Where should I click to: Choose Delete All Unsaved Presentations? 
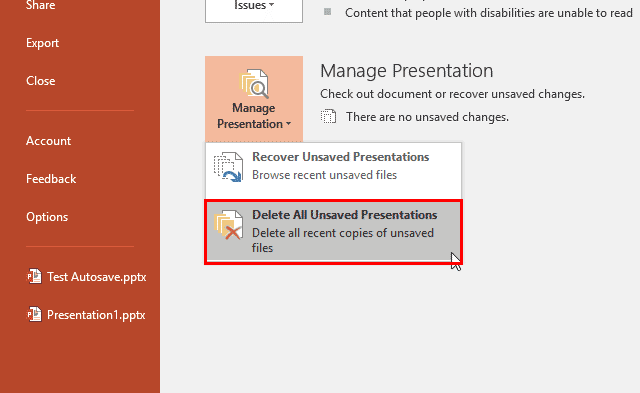333,232
